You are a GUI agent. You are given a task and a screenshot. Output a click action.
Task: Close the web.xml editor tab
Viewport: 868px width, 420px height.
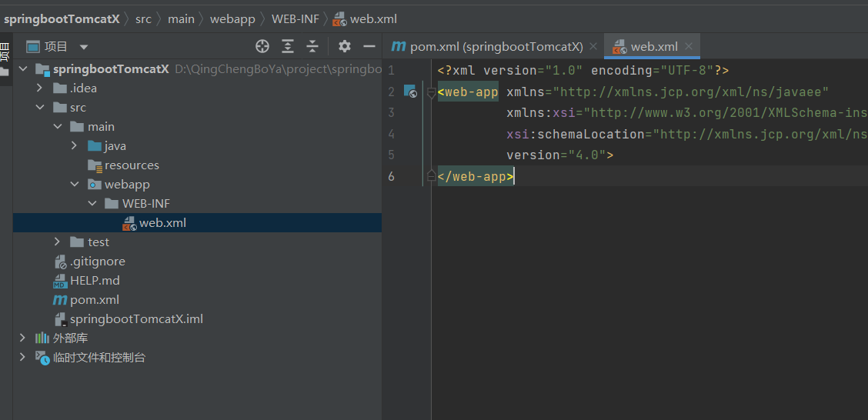click(x=689, y=46)
